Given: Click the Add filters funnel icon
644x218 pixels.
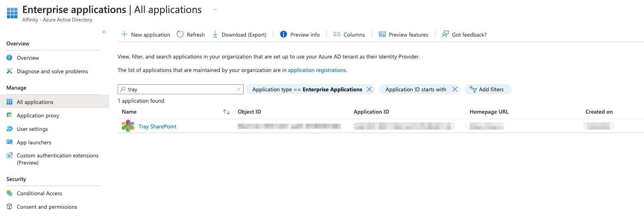Looking at the screenshot, I should tap(473, 89).
